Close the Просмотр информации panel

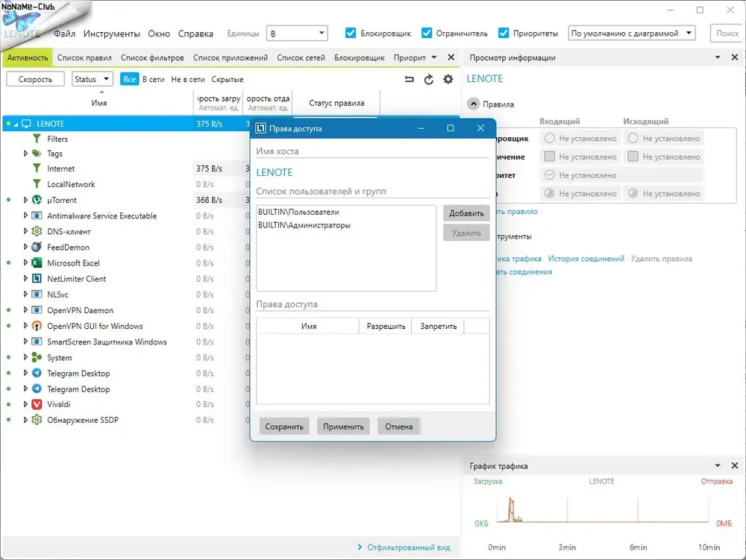pyautogui.click(x=735, y=57)
